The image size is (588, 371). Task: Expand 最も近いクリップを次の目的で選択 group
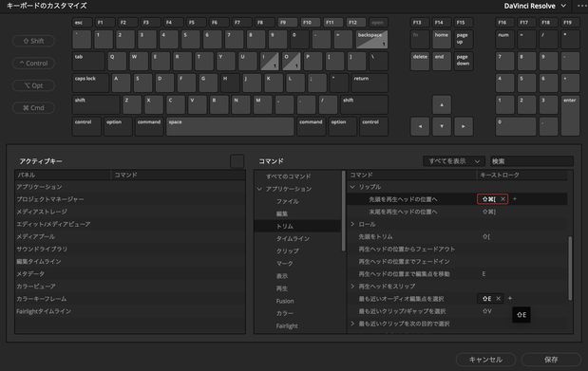click(x=352, y=324)
